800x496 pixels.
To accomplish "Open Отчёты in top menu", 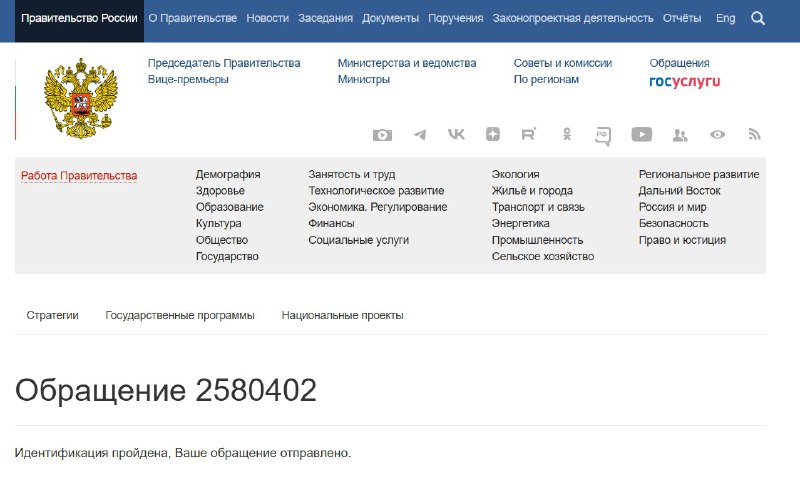I will tap(682, 18).
